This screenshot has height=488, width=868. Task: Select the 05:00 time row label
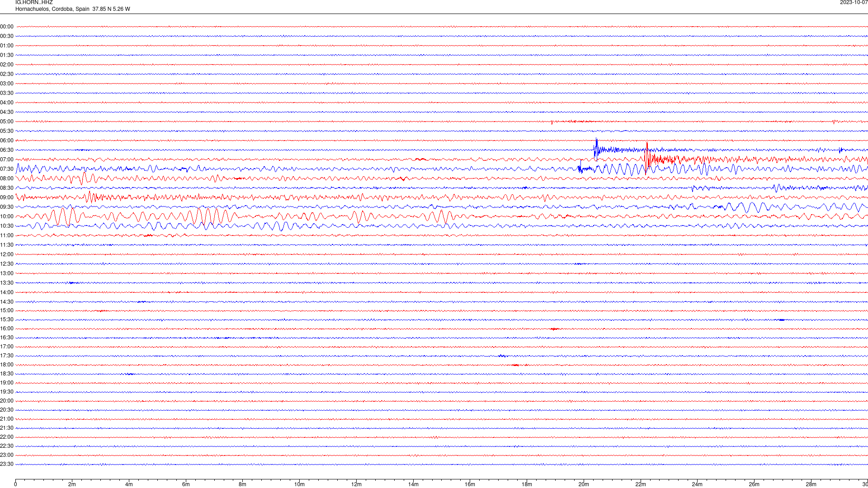click(7, 122)
